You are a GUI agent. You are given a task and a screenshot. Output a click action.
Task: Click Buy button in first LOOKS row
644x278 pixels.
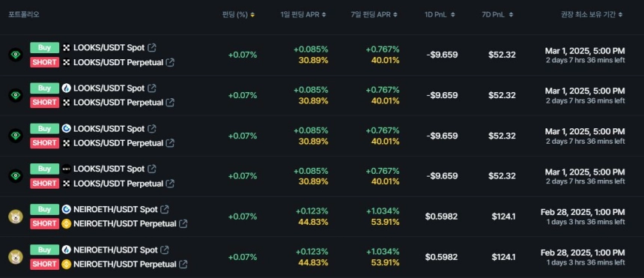(x=44, y=48)
